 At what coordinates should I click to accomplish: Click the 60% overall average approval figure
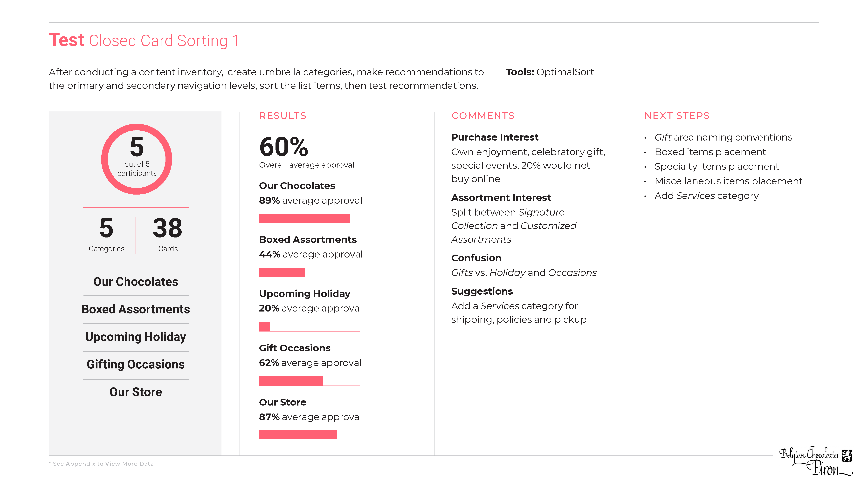pyautogui.click(x=284, y=147)
